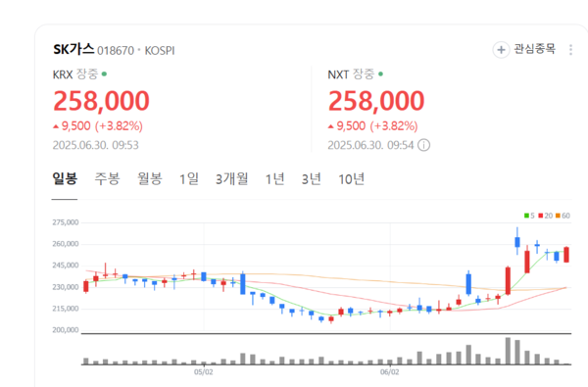Show the 1년 chart range
Viewport: 588px width, 387px height.
(x=274, y=179)
